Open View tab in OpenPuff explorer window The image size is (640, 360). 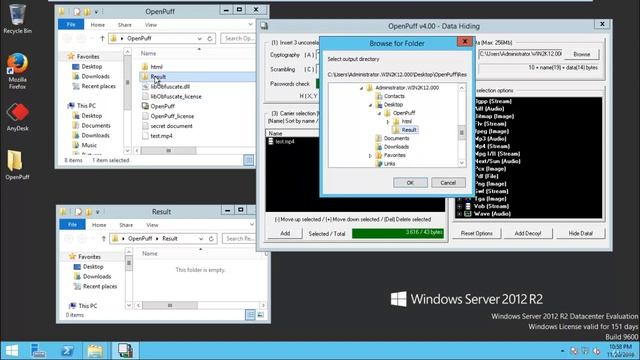pos(151,25)
